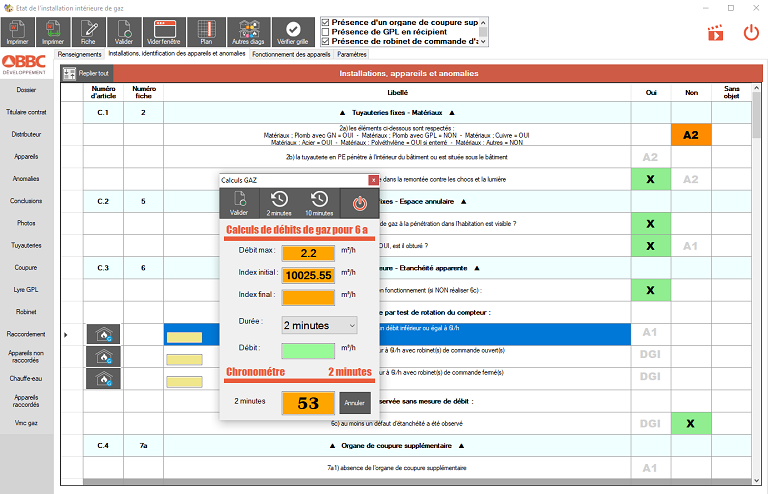This screenshot has height=494, width=768.
Task: Toggle Oui X in 'en fonctionnement' row
Action: pyautogui.click(x=650, y=290)
